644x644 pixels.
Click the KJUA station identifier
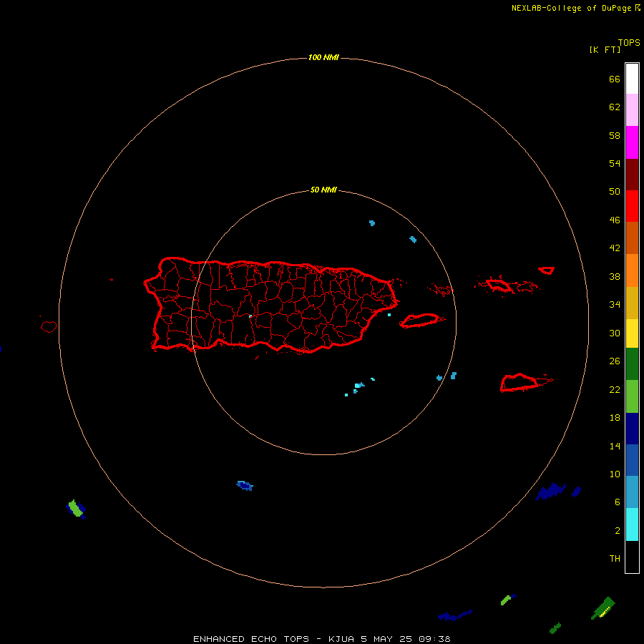341,639
